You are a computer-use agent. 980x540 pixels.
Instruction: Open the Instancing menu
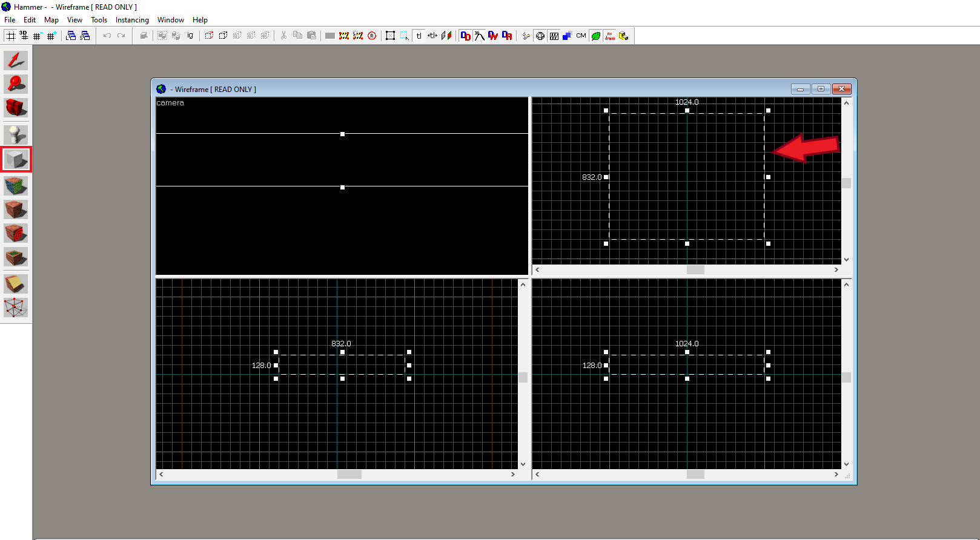[132, 20]
